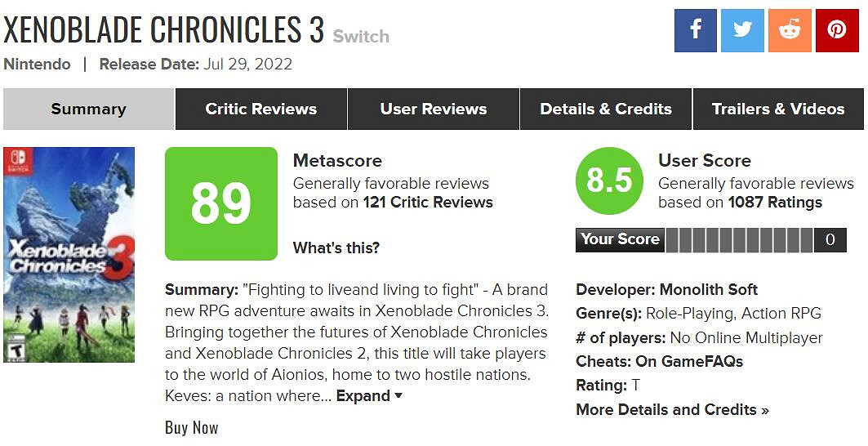Image resolution: width=868 pixels, height=446 pixels.
Task: Click the Xenoblade Chronicles 3 cover art
Action: click(x=69, y=255)
